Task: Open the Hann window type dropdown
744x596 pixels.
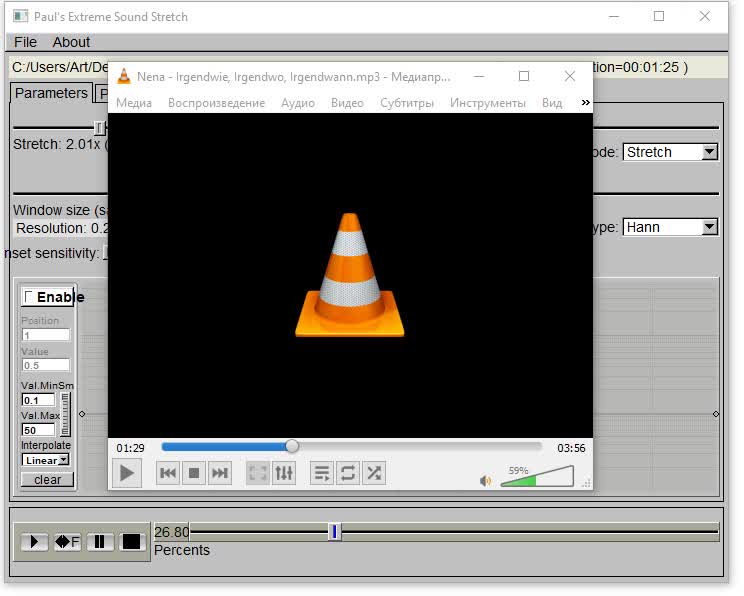Action: (670, 227)
